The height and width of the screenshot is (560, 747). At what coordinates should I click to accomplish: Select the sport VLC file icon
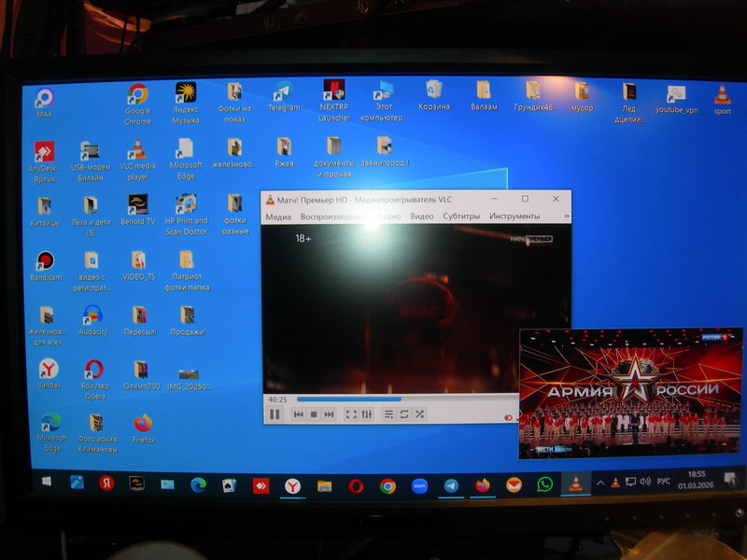(x=722, y=100)
